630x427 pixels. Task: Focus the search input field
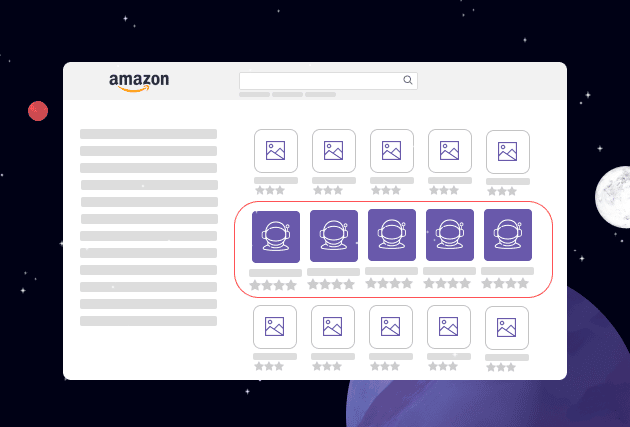[320, 80]
